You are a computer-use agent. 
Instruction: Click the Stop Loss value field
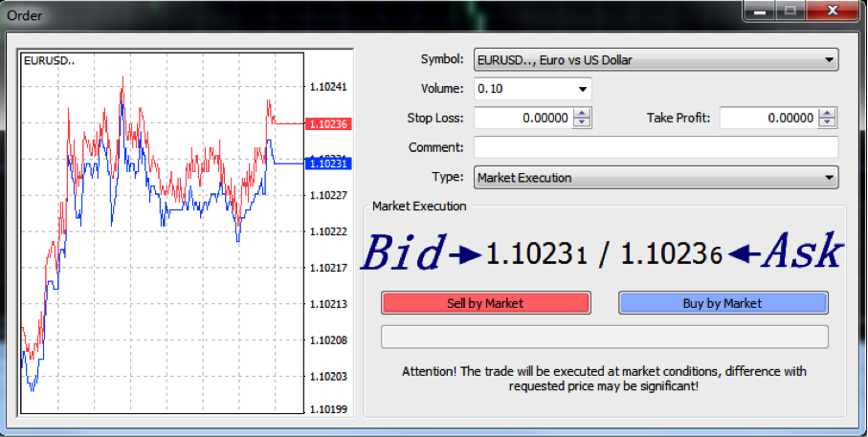[x=523, y=118]
